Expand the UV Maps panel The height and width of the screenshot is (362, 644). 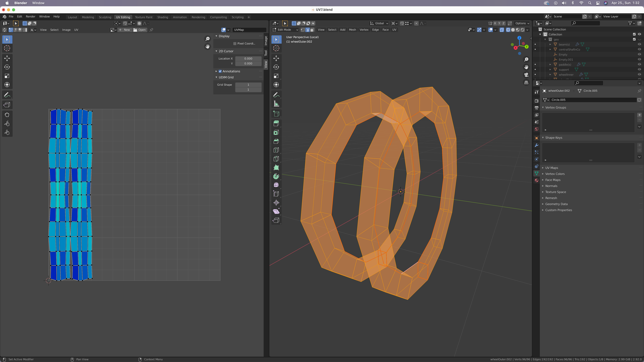tap(552, 168)
